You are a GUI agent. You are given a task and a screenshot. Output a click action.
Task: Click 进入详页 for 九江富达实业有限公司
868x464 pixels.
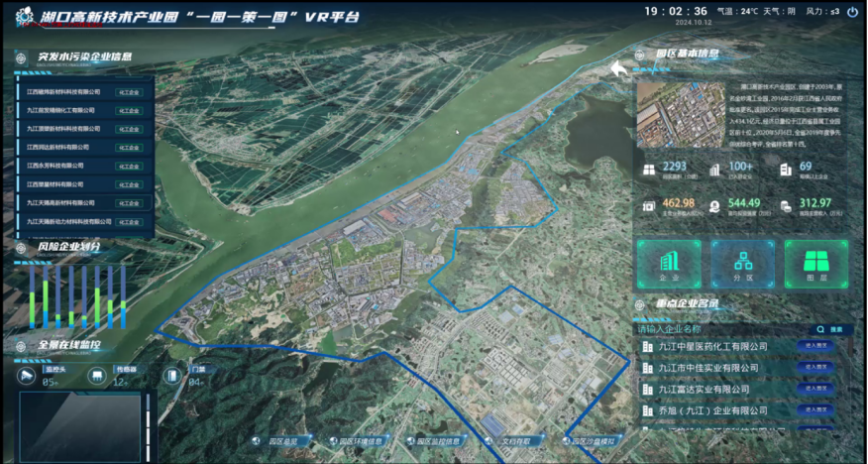click(818, 389)
